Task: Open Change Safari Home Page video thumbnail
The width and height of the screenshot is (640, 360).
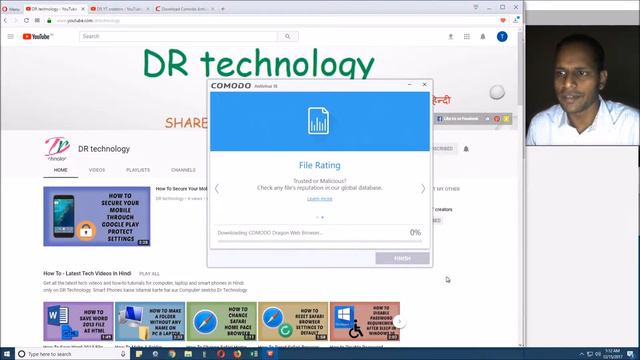Action: [222, 321]
